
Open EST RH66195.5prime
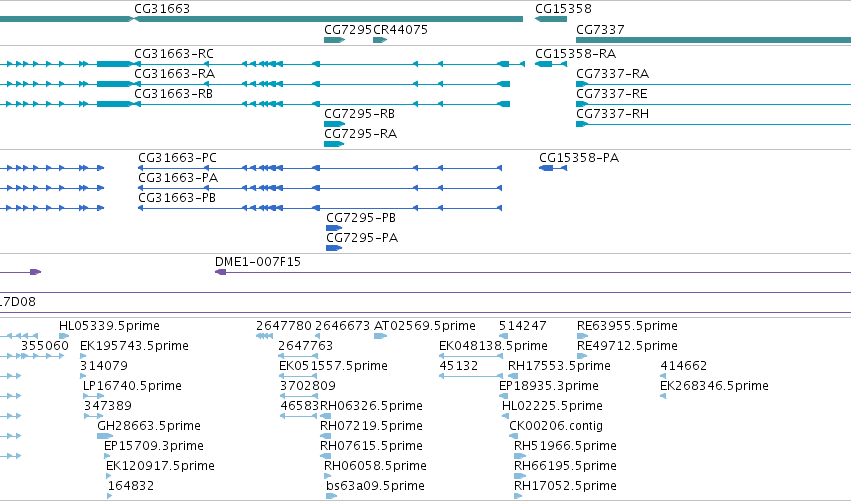tap(565, 466)
